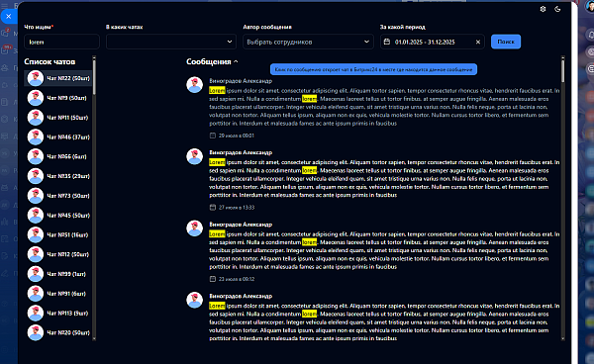
Task: Click the messages panel scrollbar thumb
Action: (563, 71)
